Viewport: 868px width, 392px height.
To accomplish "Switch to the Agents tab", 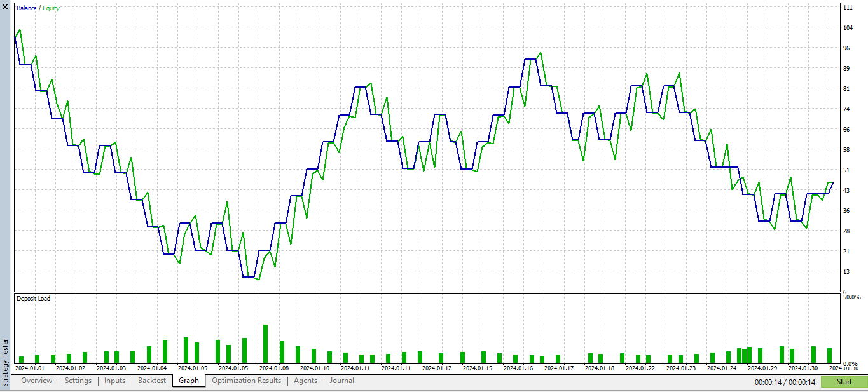I will [305, 381].
